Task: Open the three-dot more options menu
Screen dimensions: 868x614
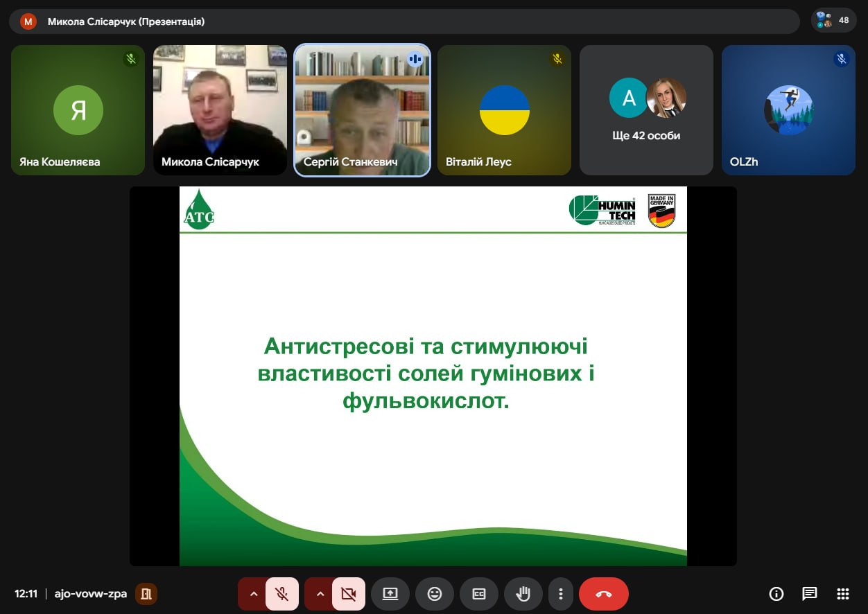Action: click(x=560, y=594)
